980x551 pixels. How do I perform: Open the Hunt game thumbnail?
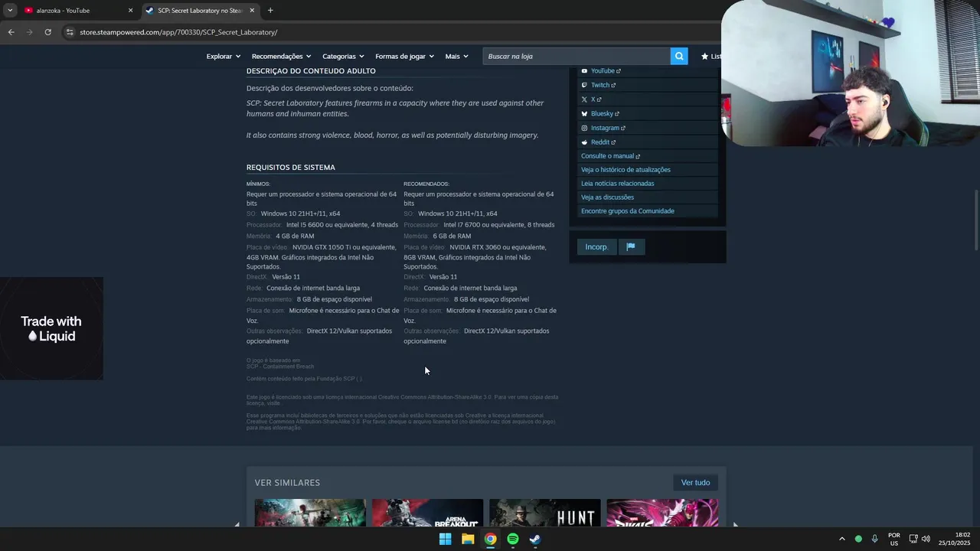[544, 513]
